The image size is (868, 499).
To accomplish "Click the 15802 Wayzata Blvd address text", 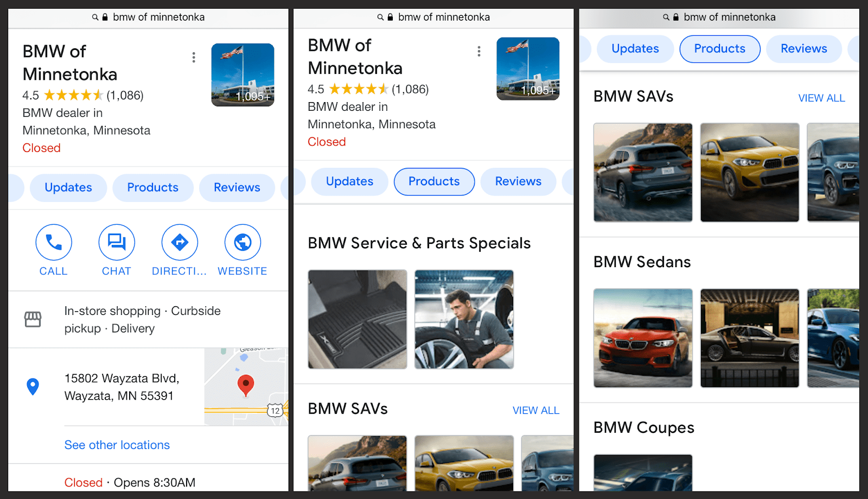I will pos(122,387).
